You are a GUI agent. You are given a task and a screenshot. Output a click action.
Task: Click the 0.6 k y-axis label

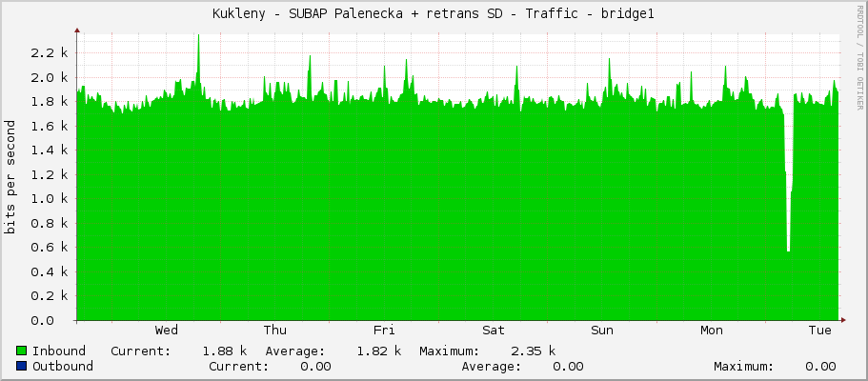pyautogui.click(x=50, y=248)
